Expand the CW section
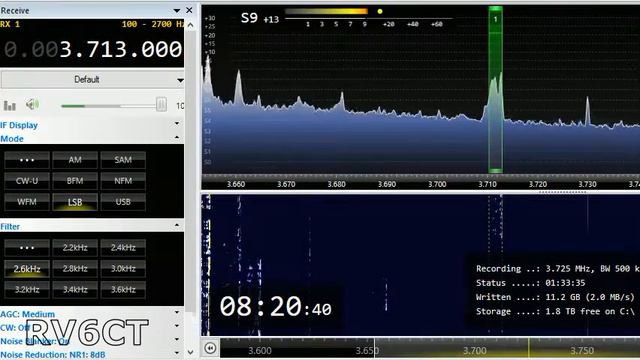 [177, 327]
